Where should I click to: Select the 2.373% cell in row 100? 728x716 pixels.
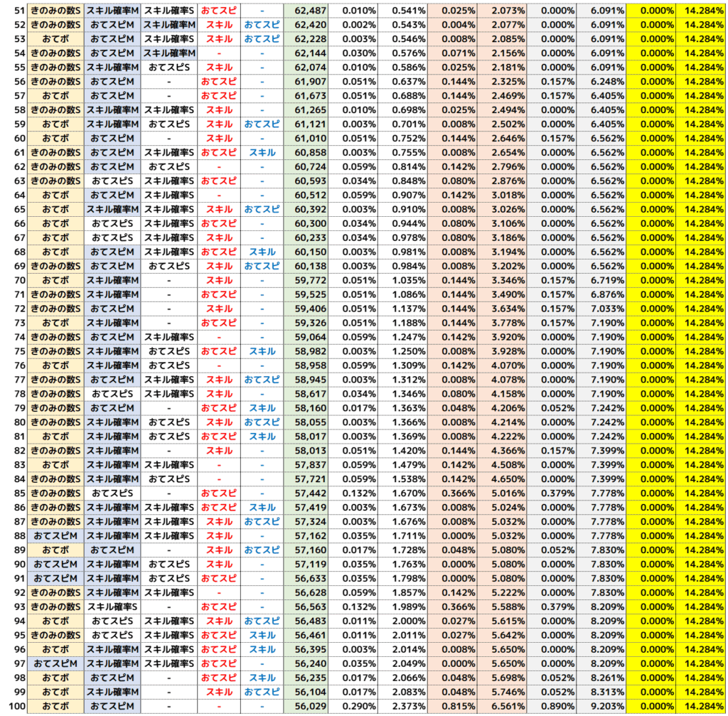402,706
